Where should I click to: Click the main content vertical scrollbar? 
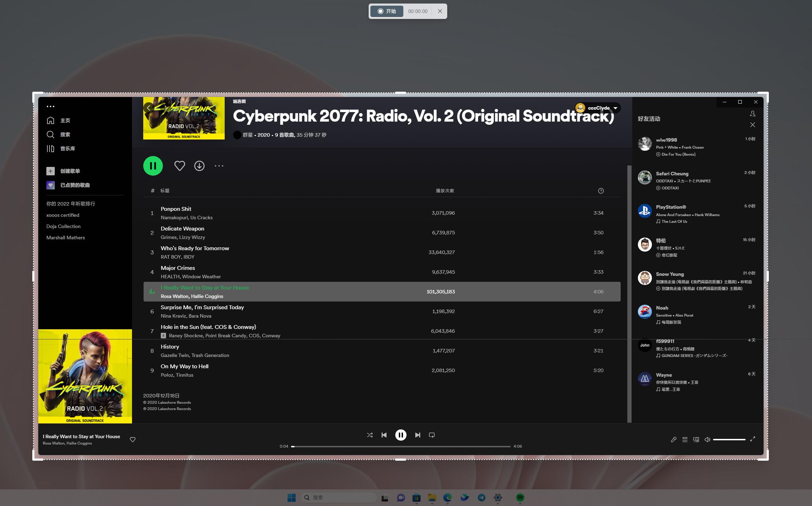click(629, 294)
